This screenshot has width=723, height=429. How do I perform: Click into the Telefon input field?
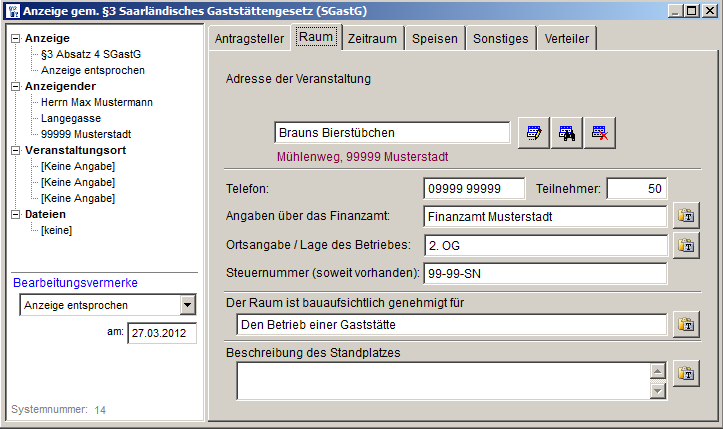[474, 189]
